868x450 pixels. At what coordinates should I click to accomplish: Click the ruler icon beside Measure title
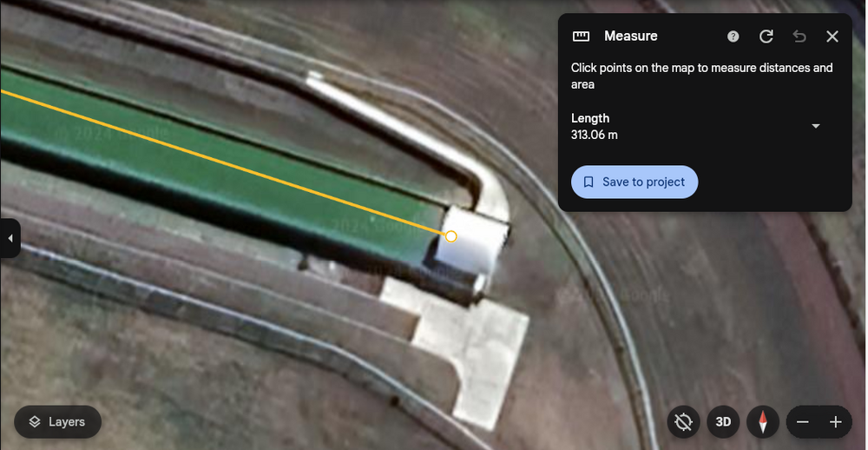[582, 36]
